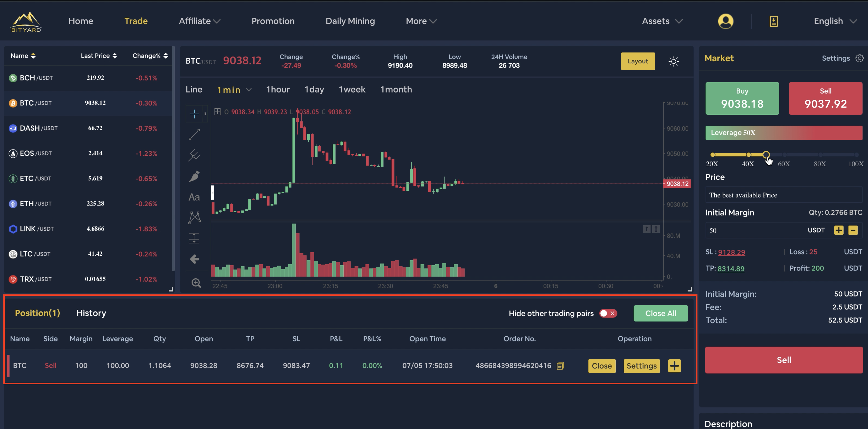The height and width of the screenshot is (429, 868).
Task: Sort the list by Change% column
Action: pyautogui.click(x=150, y=56)
